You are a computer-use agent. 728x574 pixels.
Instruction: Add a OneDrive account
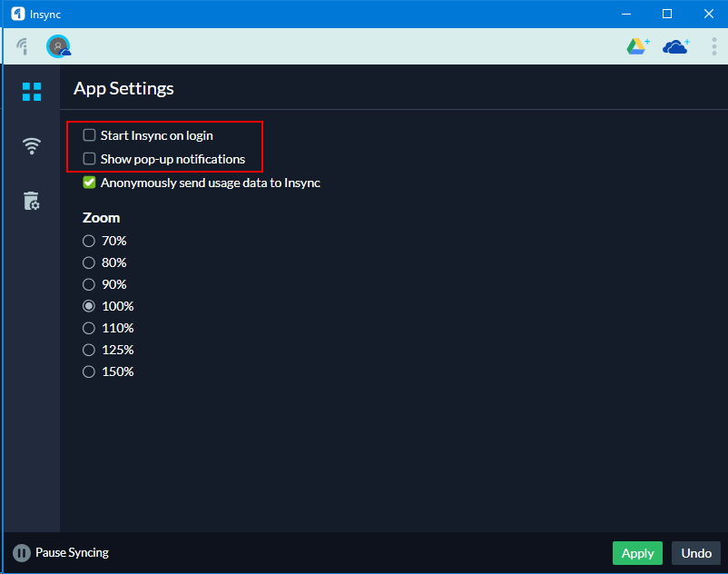[x=676, y=46]
